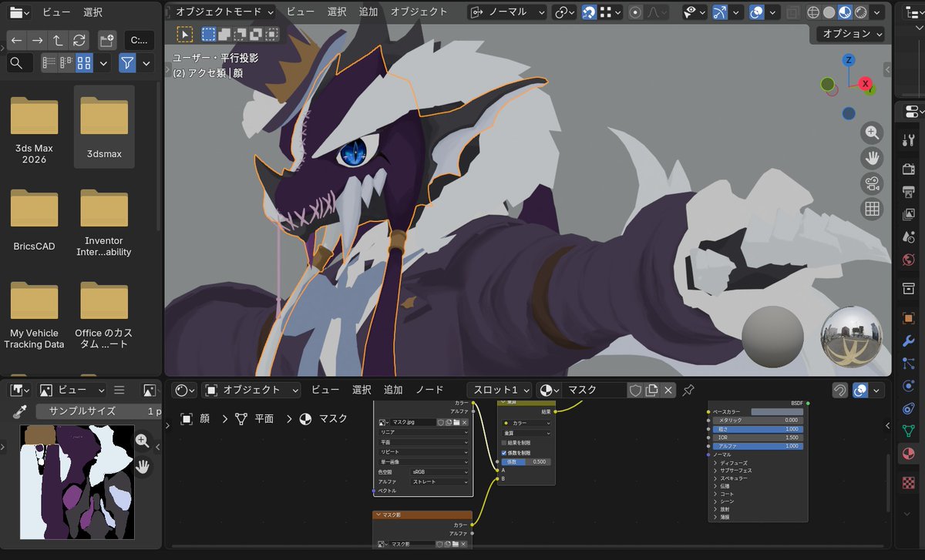Switch to material preview shading
This screenshot has height=560, width=925.
click(845, 12)
